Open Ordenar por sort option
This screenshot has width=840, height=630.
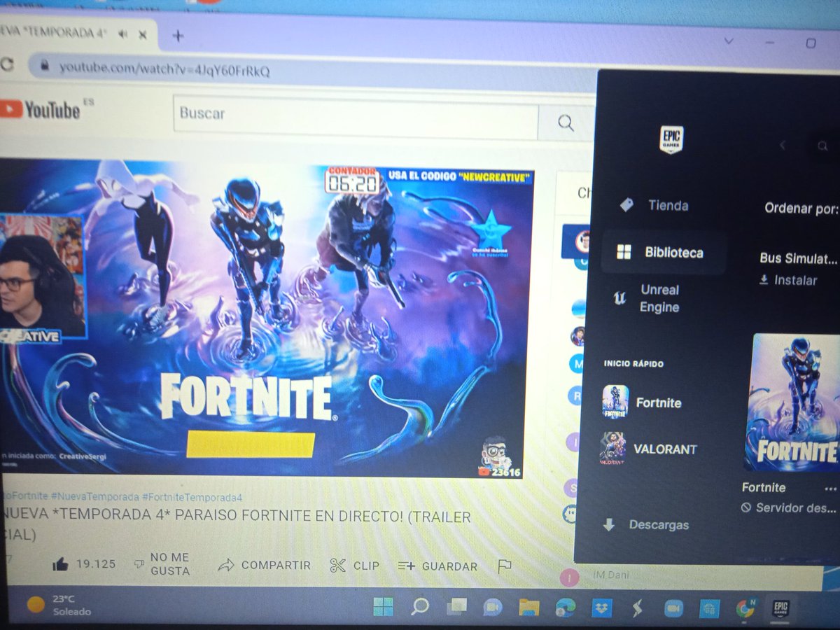801,209
